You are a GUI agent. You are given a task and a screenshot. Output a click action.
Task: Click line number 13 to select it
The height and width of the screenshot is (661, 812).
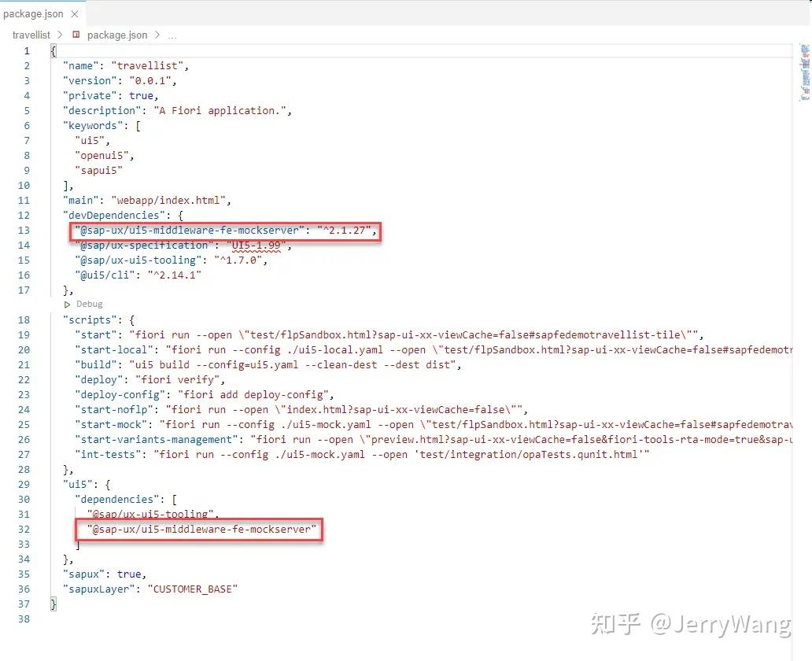[x=24, y=230]
